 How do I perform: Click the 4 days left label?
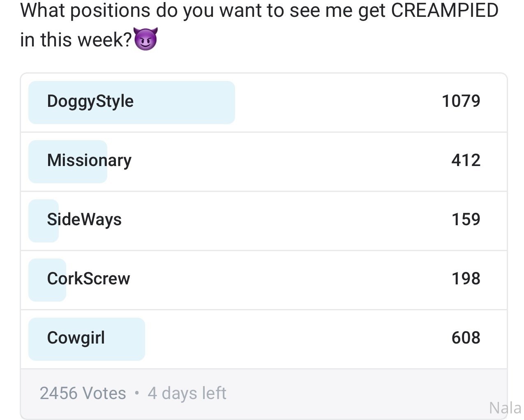coord(187,393)
